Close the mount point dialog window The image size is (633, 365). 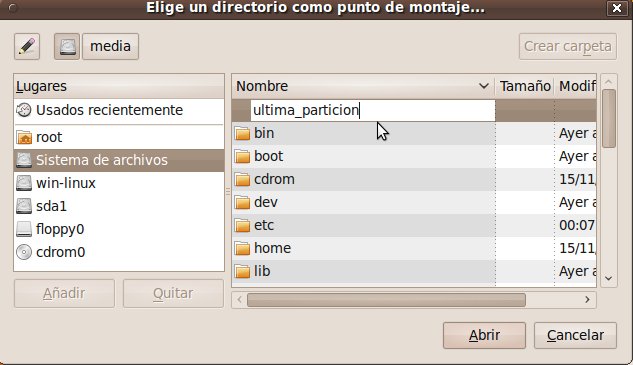click(x=616, y=8)
